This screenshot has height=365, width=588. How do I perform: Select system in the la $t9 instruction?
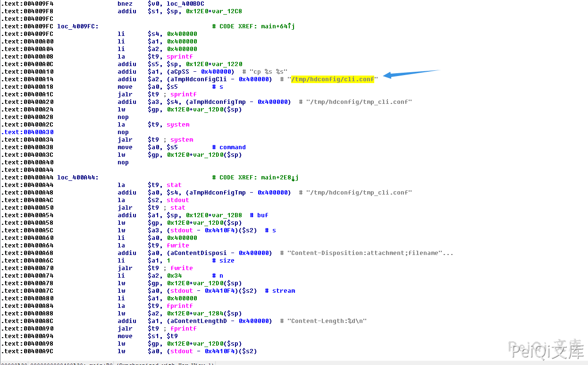click(178, 125)
